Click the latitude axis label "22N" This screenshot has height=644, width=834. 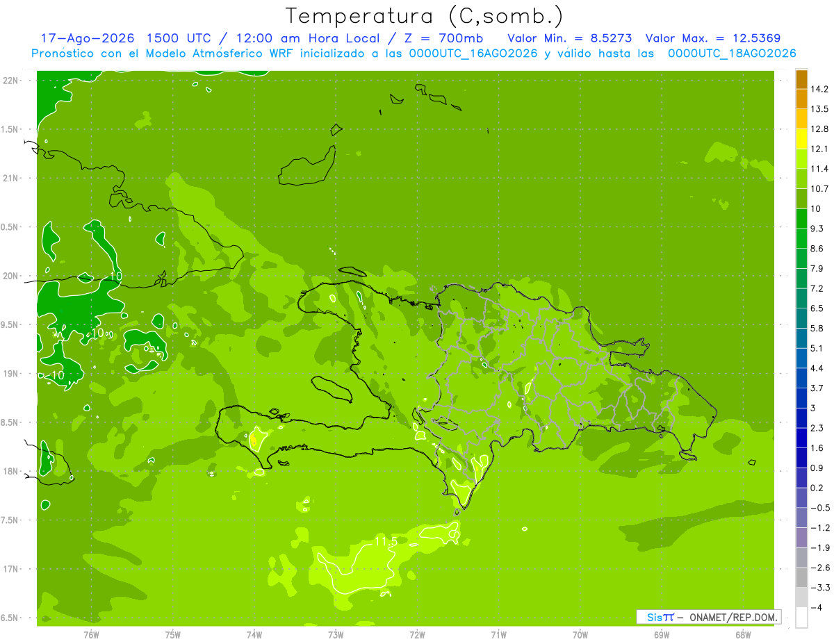tap(11, 81)
